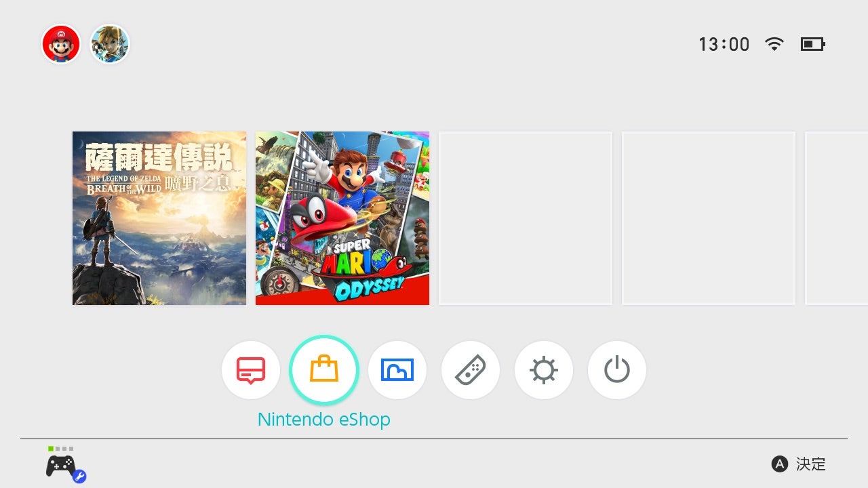Open the Sleep Mode power icon
Screen dimensions: 868x488
coord(617,370)
